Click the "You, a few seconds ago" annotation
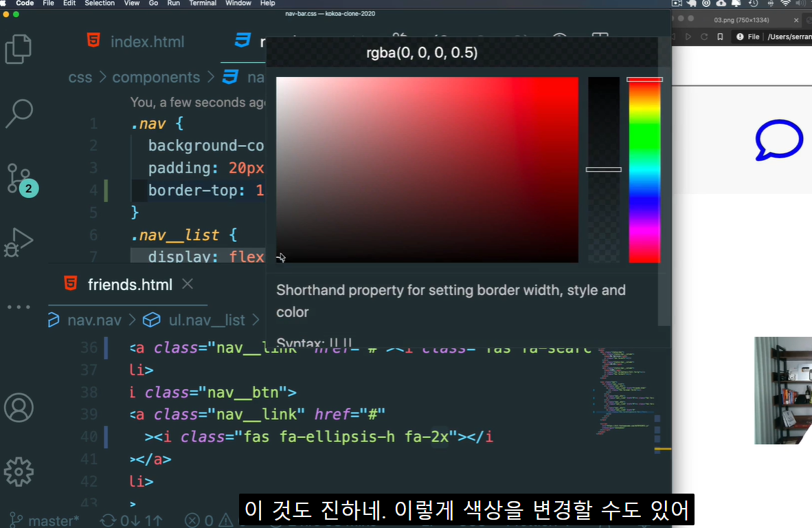The image size is (812, 528). (x=197, y=102)
